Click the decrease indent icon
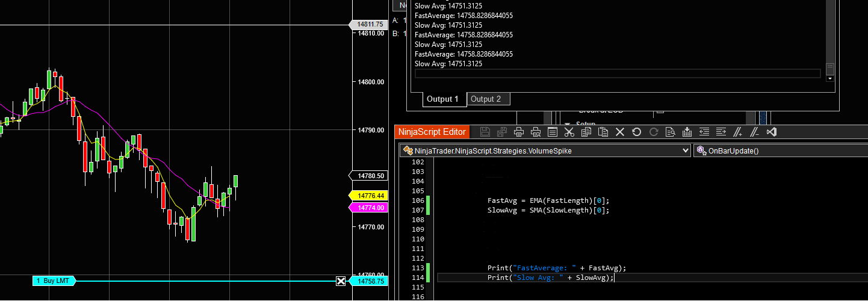This screenshot has width=868, height=301. 704,132
